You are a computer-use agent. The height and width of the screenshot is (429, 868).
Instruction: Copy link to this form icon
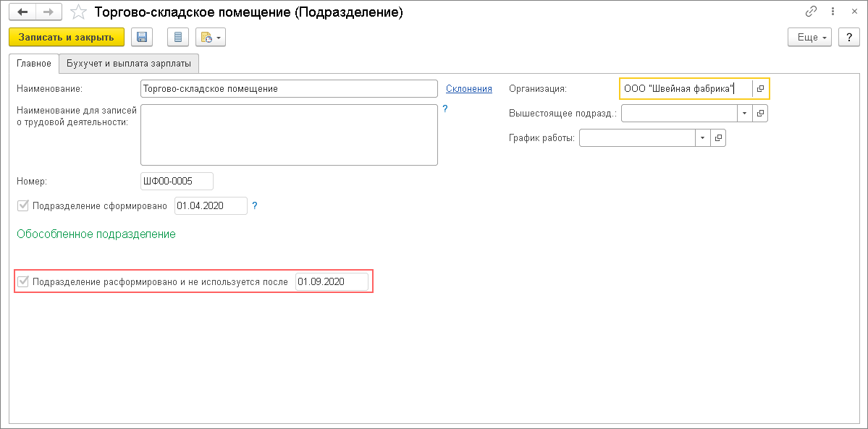(x=811, y=13)
